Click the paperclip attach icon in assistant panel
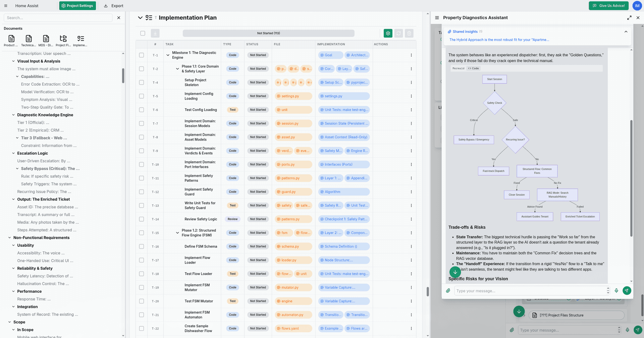Viewport: 644px width, 338px height. tap(448, 291)
